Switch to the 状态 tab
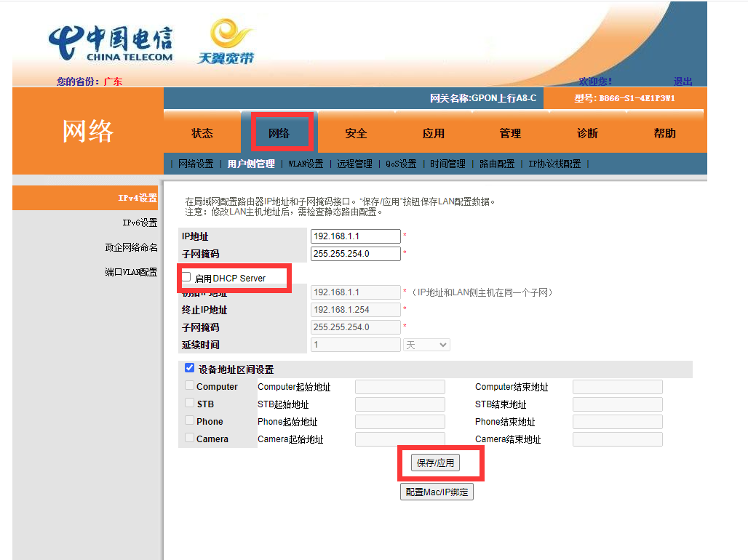This screenshot has height=560, width=748. click(x=202, y=133)
